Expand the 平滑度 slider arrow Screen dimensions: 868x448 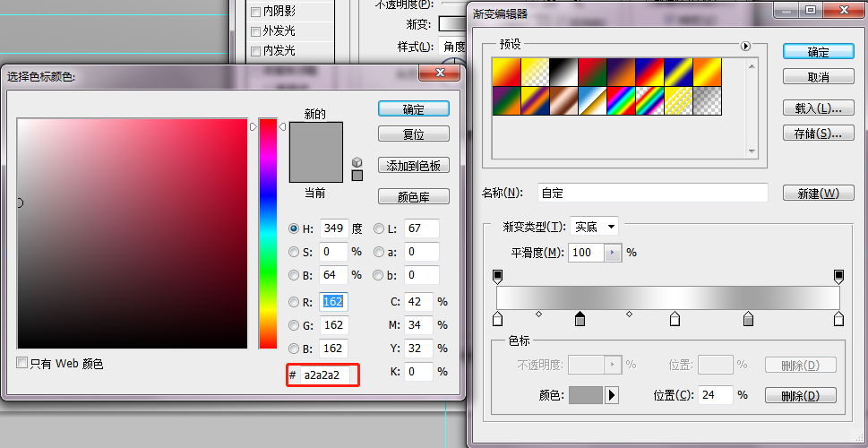[x=612, y=253]
